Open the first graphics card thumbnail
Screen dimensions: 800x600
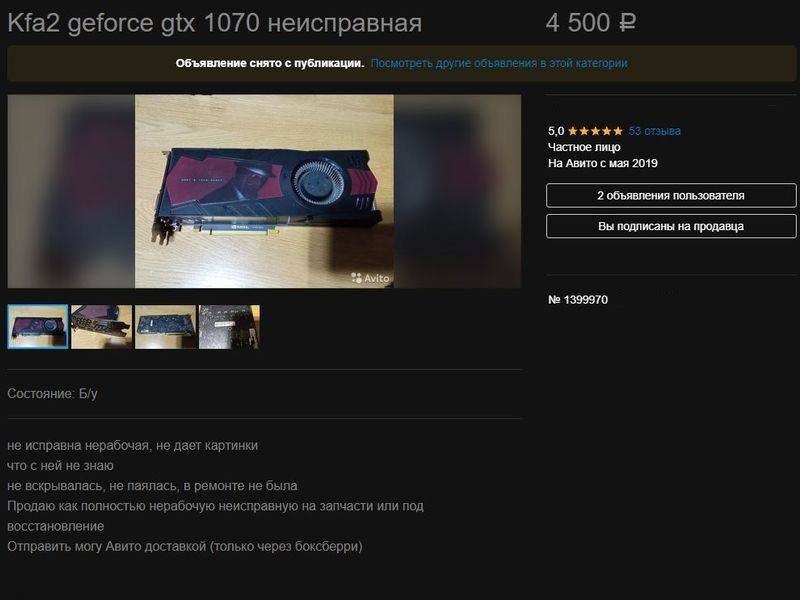tap(38, 327)
